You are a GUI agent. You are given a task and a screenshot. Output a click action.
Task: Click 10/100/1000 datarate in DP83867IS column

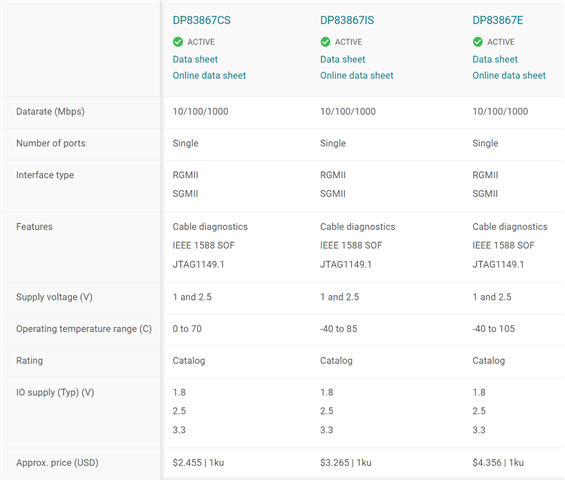coord(348,111)
